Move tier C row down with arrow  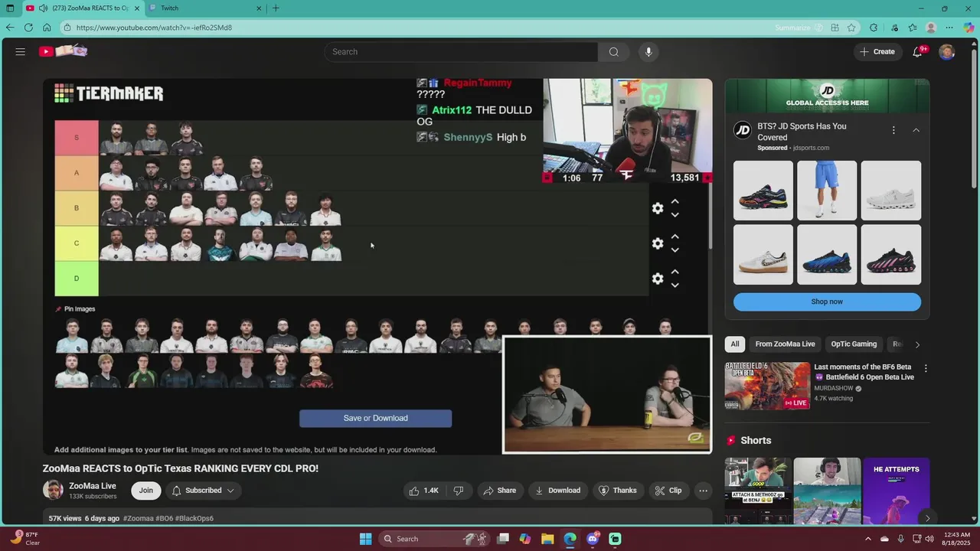pyautogui.click(x=675, y=250)
